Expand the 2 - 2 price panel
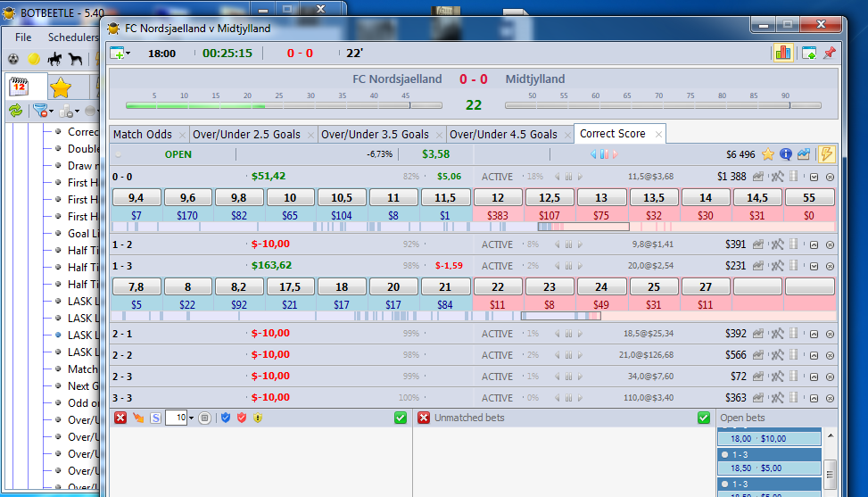Screen dimensions: 868x497 coord(814,355)
